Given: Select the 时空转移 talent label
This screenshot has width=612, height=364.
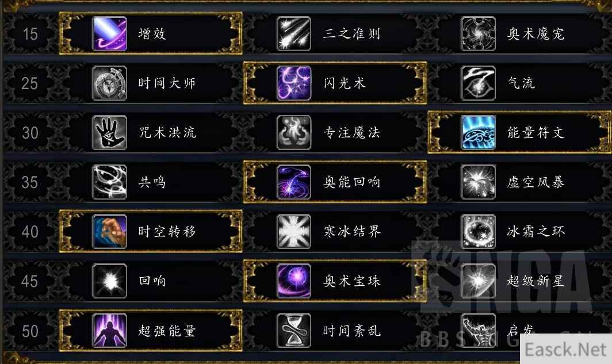Looking at the screenshot, I should click(167, 232).
